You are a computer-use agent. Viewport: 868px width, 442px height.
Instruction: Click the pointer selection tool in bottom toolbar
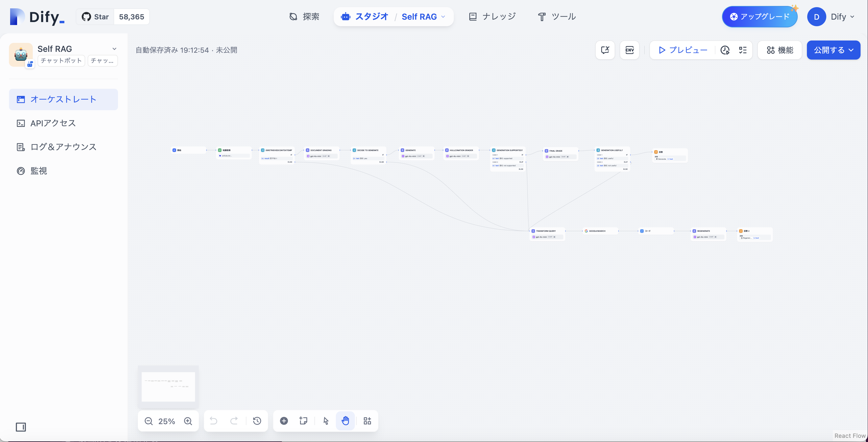325,421
